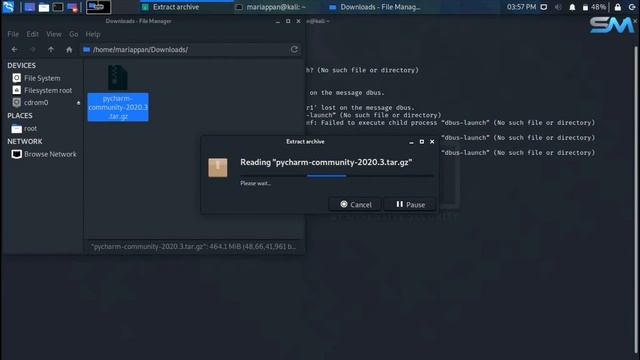Open the network connection tray icon
The width and height of the screenshot is (640, 360).
(x=544, y=7)
